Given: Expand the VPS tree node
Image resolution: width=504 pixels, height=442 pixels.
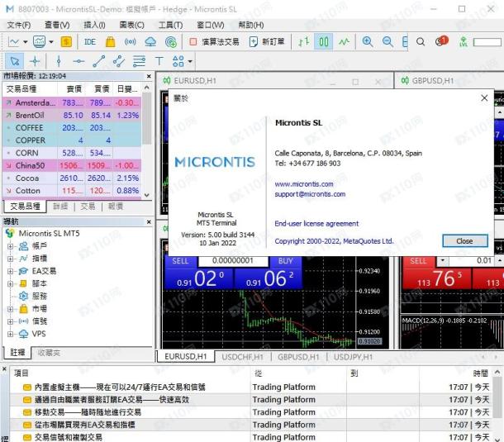Looking at the screenshot, I should [x=10, y=334].
